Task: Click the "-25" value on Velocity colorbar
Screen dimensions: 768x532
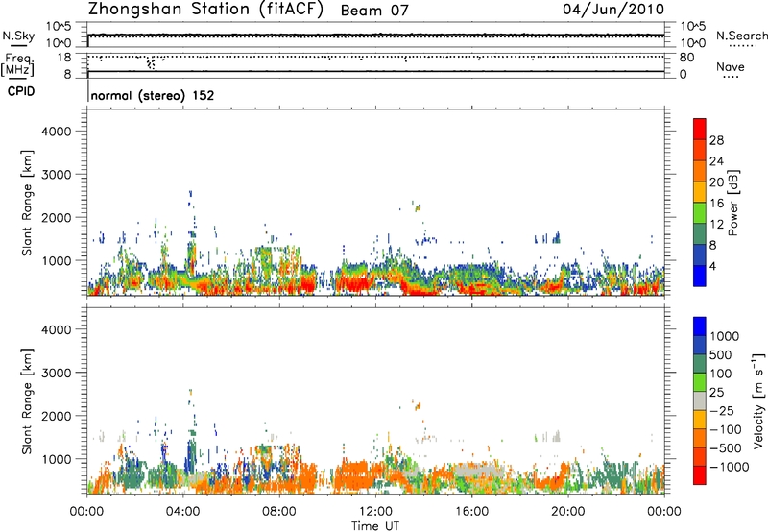Action: pyautogui.click(x=722, y=411)
